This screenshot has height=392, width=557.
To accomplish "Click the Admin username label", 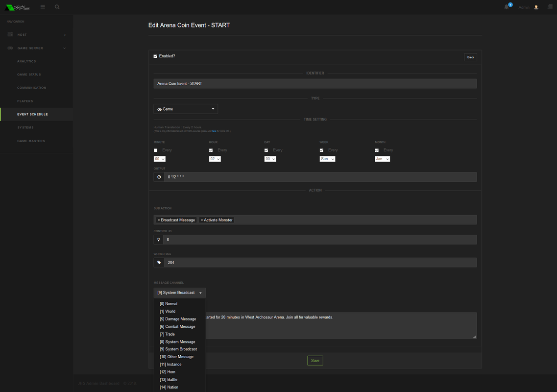I will tap(524, 7).
